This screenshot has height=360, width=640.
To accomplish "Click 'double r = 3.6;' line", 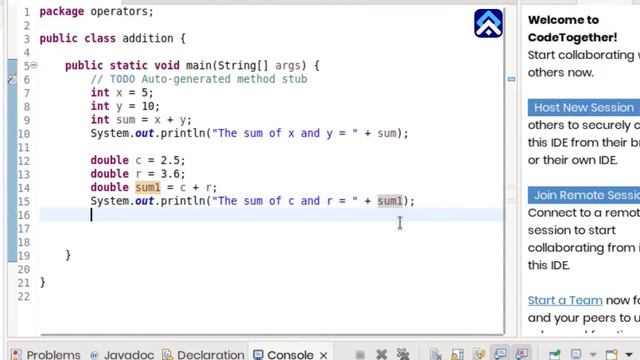I will pos(138,173).
